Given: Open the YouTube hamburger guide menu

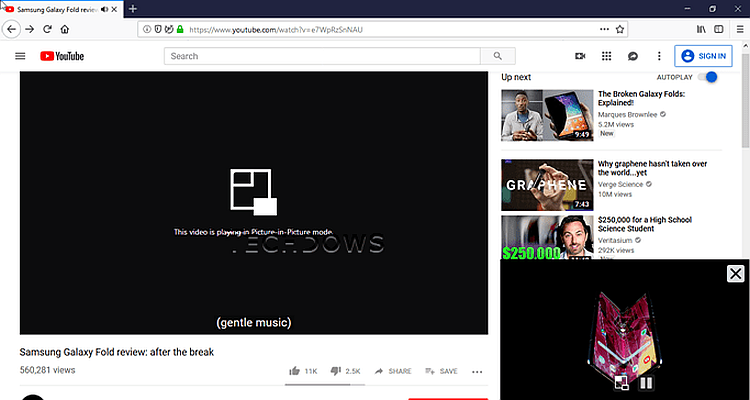Looking at the screenshot, I should (20, 57).
